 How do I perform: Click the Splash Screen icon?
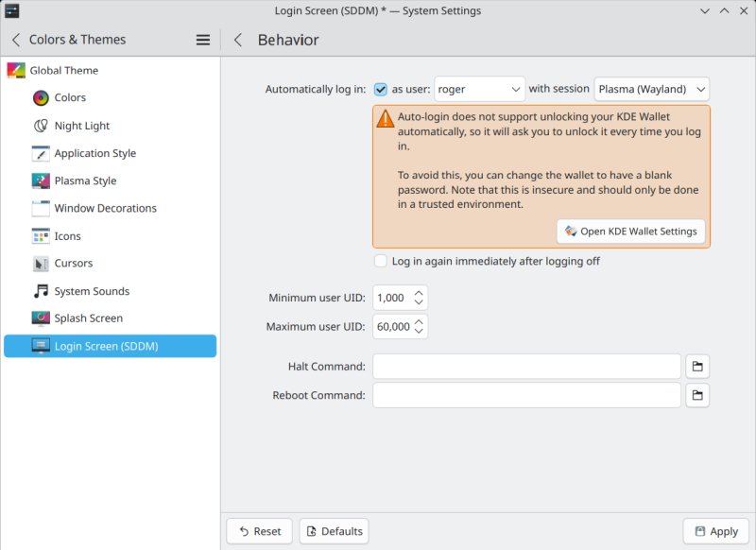(41, 318)
